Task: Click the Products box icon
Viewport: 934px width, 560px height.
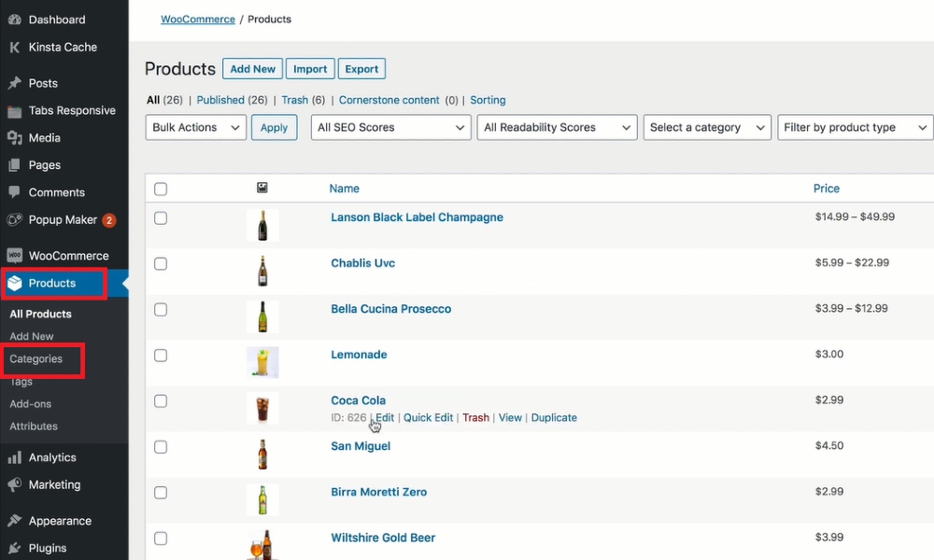Action: pos(14,284)
